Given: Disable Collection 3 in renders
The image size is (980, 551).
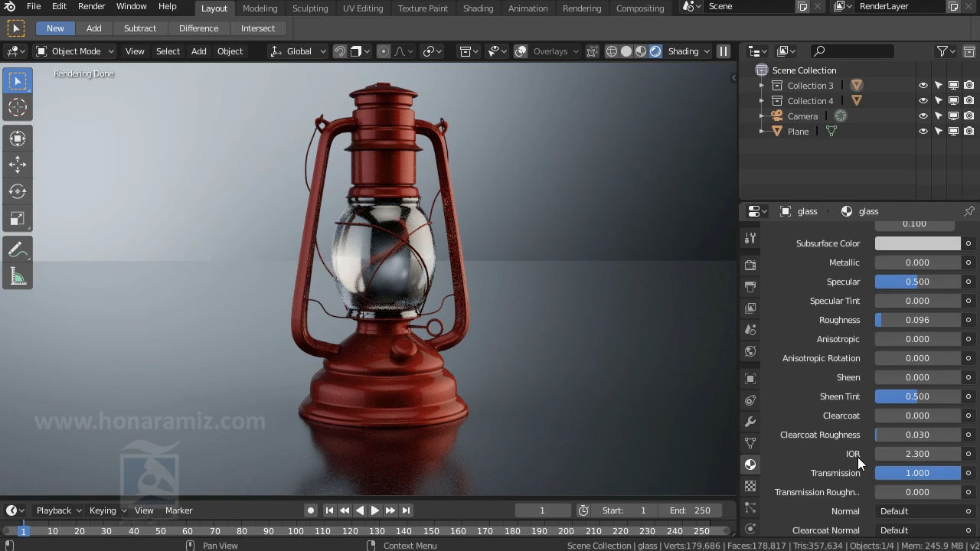Looking at the screenshot, I should pos(969,86).
